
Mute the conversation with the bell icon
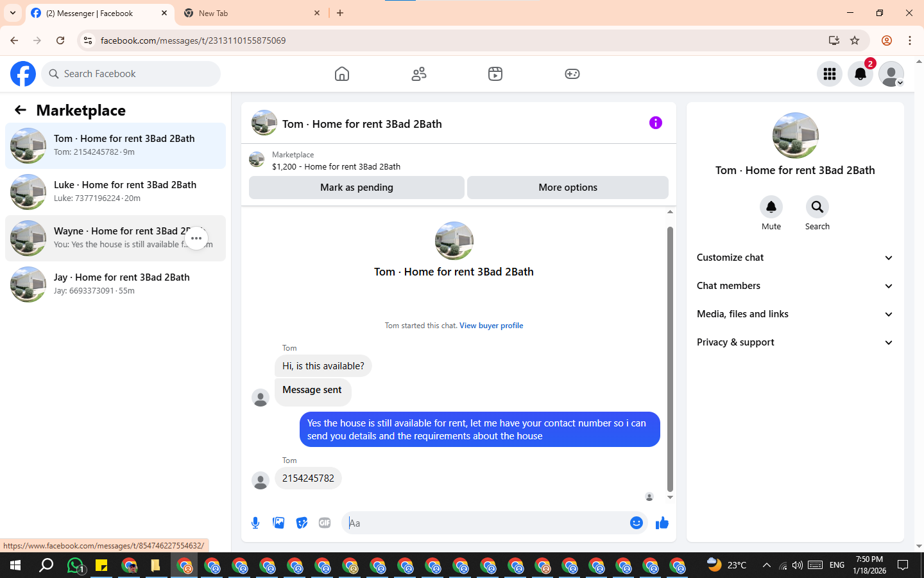(771, 207)
